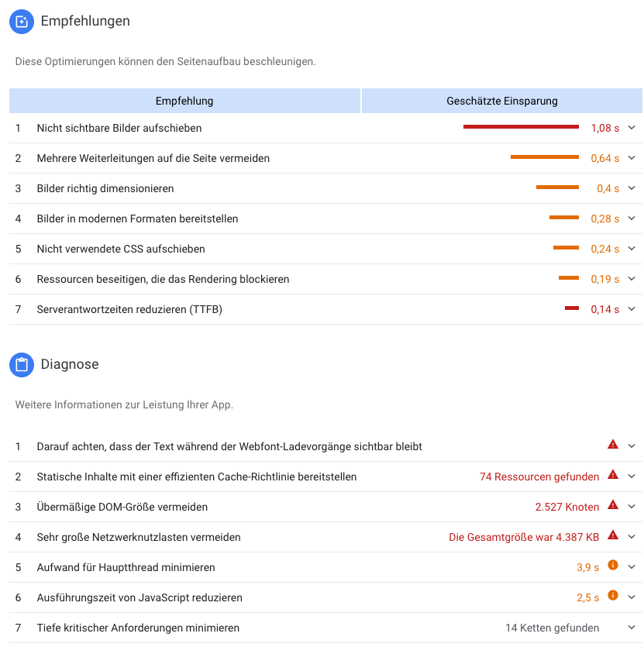Click the Empfehlung column header
The image size is (644, 654).
(x=184, y=101)
